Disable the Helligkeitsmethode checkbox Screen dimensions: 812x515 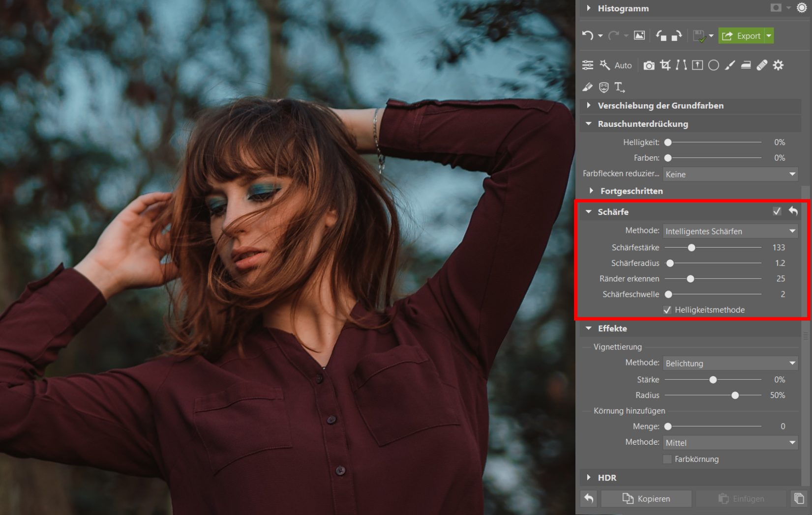click(667, 310)
